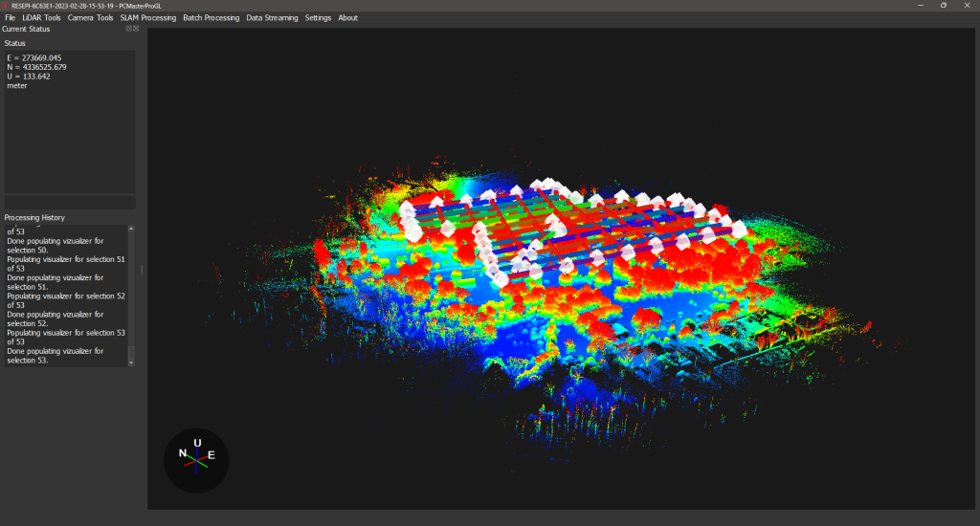Click the Processing History scrollbar thumb
This screenshot has width=980, height=526.
[x=132, y=354]
